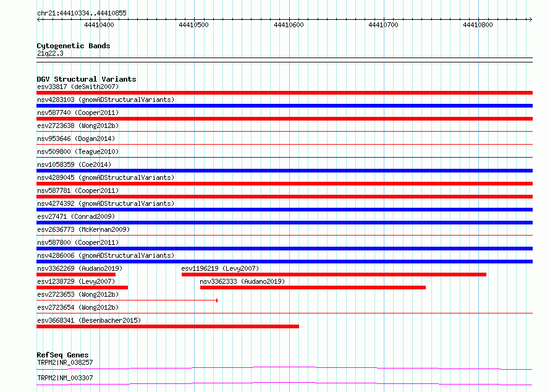The width and height of the screenshot is (550, 392).
Task: Click the red bar of esv3668341
Action: pyautogui.click(x=167, y=326)
